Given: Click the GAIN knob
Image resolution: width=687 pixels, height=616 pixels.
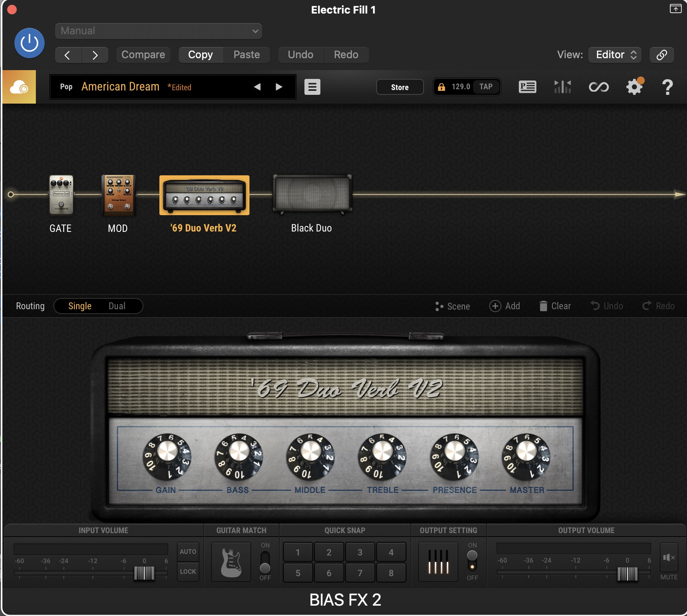Looking at the screenshot, I should (167, 457).
